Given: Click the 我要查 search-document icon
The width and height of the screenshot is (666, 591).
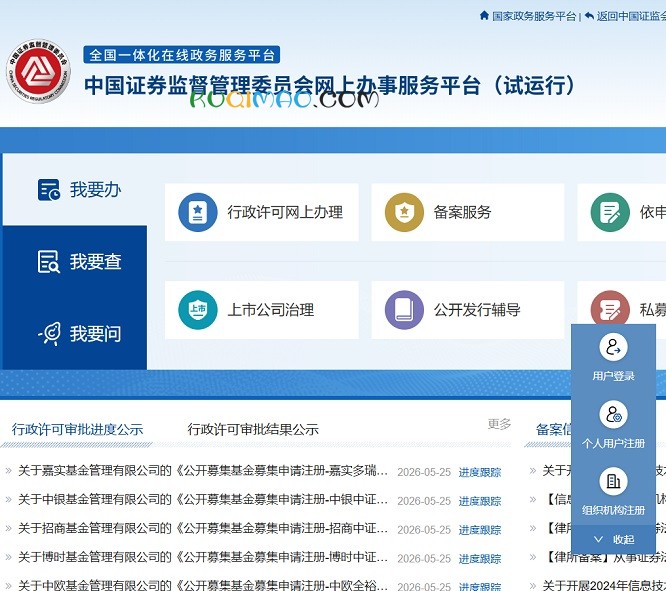Looking at the screenshot, I should click(x=49, y=261).
